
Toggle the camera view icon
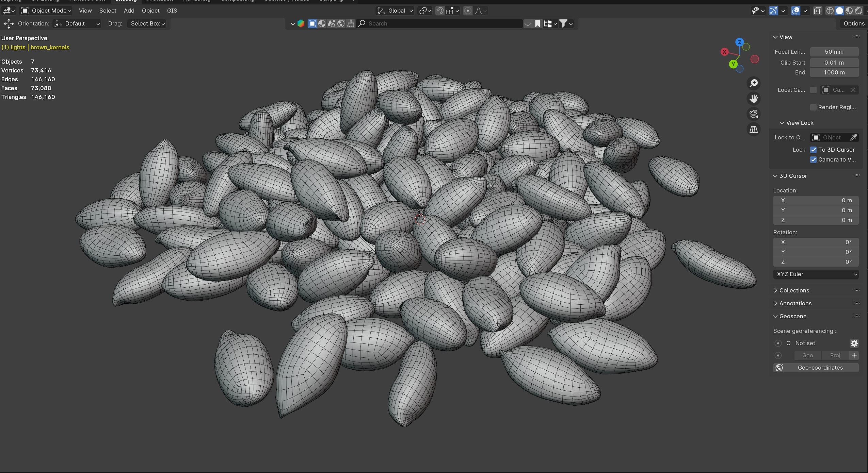[x=754, y=114]
